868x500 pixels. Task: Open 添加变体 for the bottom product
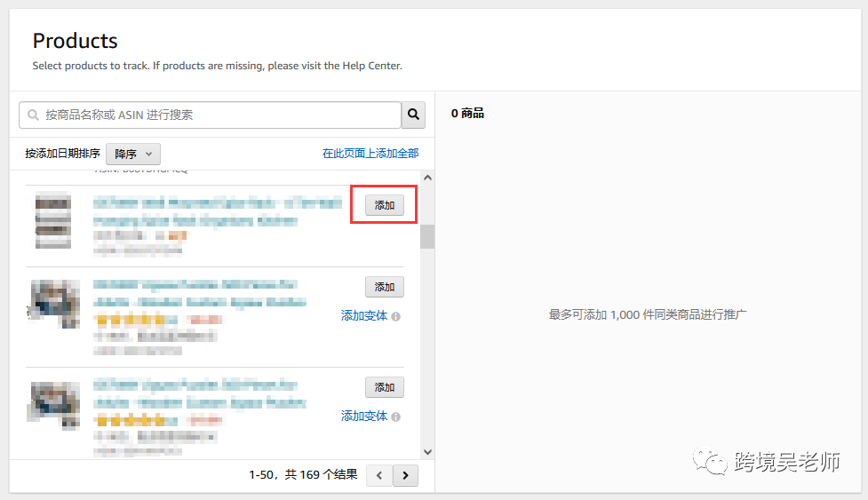click(364, 416)
